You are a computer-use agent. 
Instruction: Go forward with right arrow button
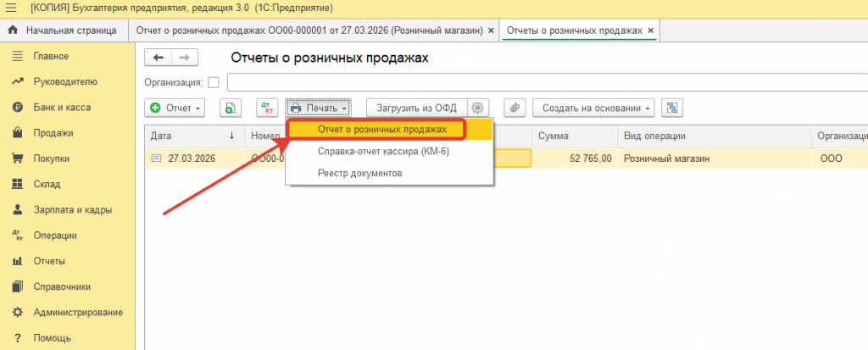click(185, 58)
